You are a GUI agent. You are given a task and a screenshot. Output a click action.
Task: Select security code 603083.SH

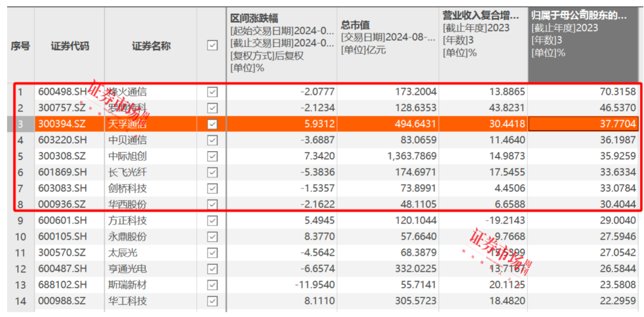pos(63,188)
